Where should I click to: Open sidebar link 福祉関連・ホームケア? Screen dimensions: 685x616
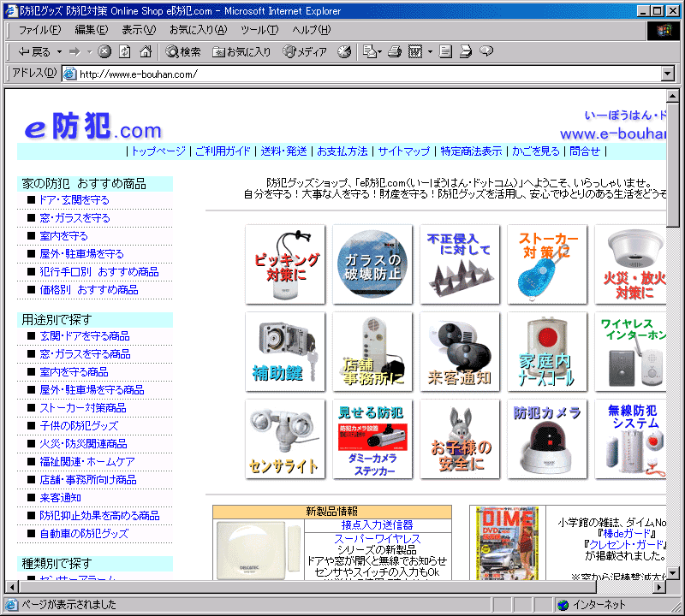[x=87, y=461]
